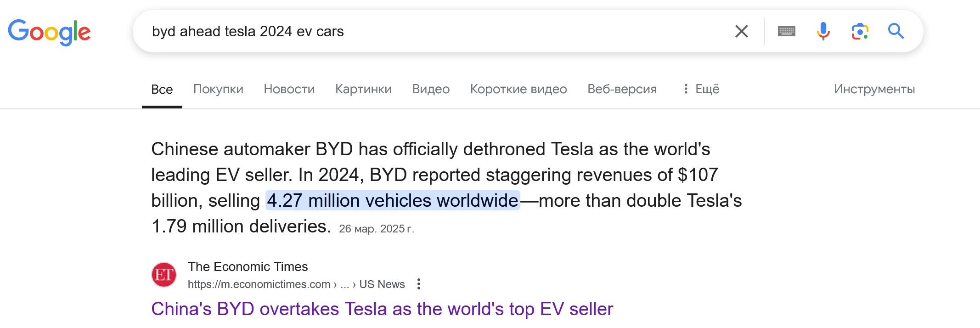This screenshot has width=980, height=328.
Task: Select the Все results tab
Action: point(162,90)
